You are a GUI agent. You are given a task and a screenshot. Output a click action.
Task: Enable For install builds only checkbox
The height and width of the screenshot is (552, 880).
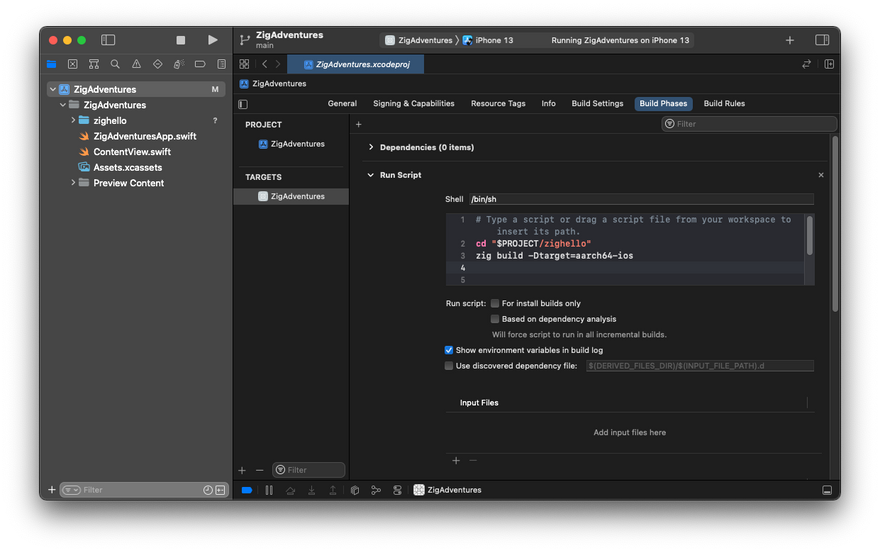coord(495,303)
